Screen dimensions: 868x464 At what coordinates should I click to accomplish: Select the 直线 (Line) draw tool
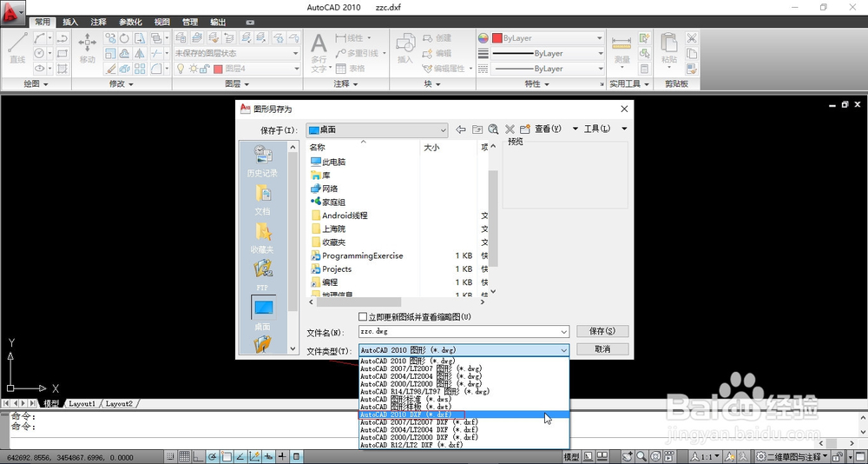click(x=17, y=48)
